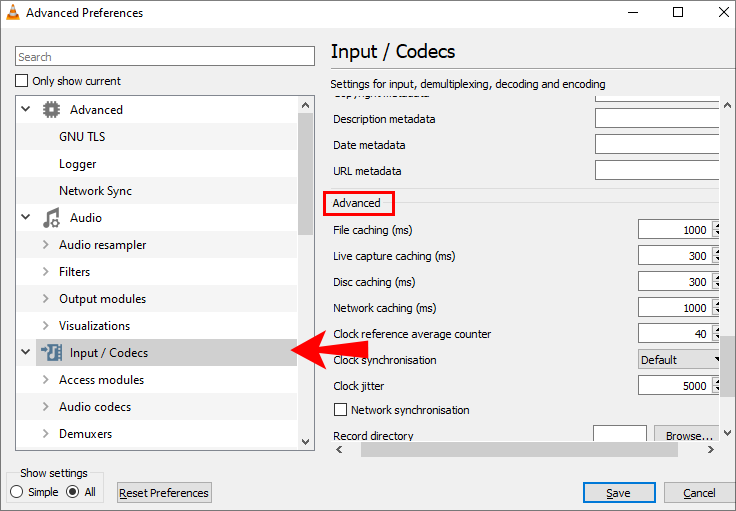The image size is (736, 511).
Task: Select the All settings radio button
Action: [x=73, y=492]
